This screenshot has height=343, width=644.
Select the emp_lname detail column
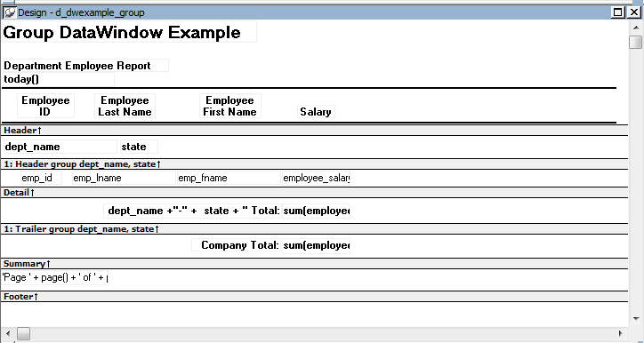(124, 178)
